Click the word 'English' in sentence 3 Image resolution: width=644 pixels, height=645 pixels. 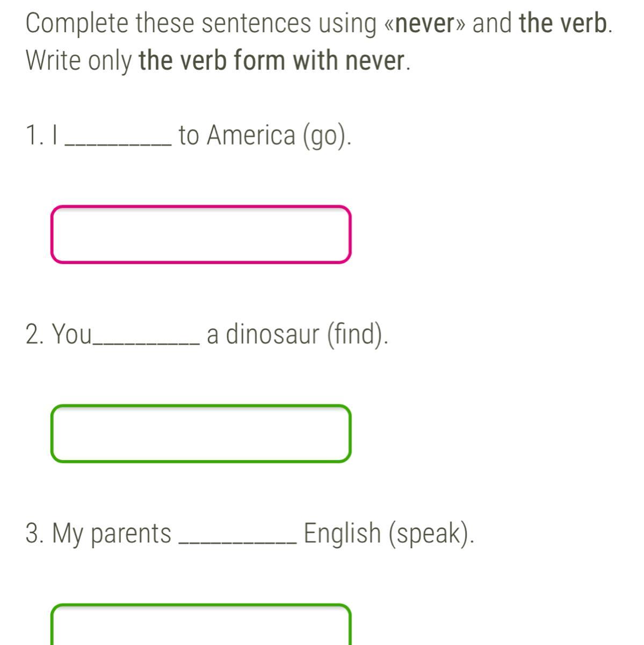pyautogui.click(x=342, y=533)
